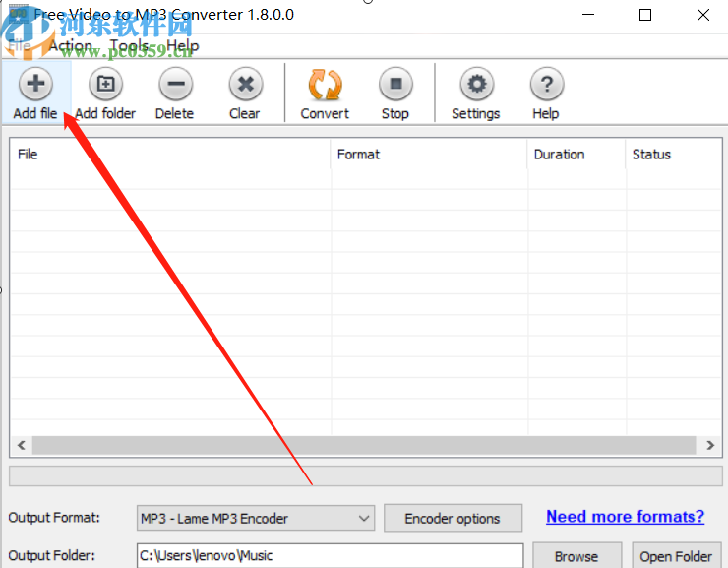The width and height of the screenshot is (728, 568).
Task: Clear the list with the Clear icon
Action: 246,84
